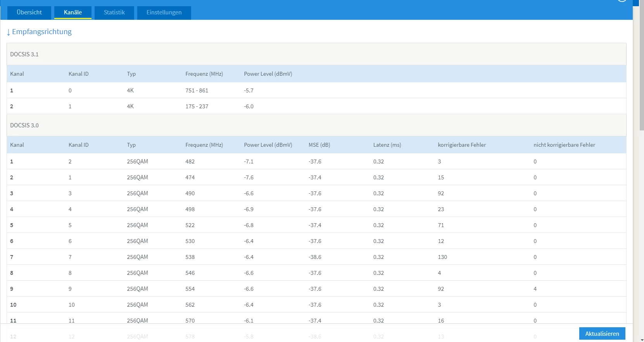The image size is (644, 342).
Task: Open the Übersicht tab
Action: tap(29, 12)
